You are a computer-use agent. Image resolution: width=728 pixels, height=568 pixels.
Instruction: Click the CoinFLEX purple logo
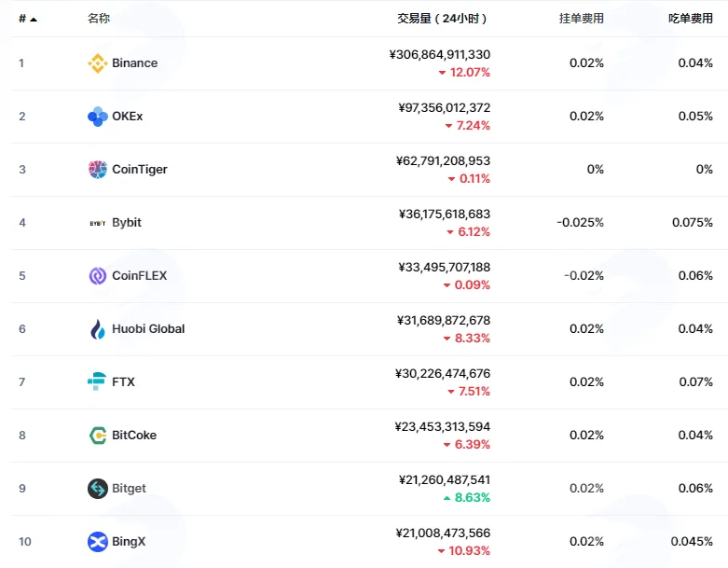(98, 276)
